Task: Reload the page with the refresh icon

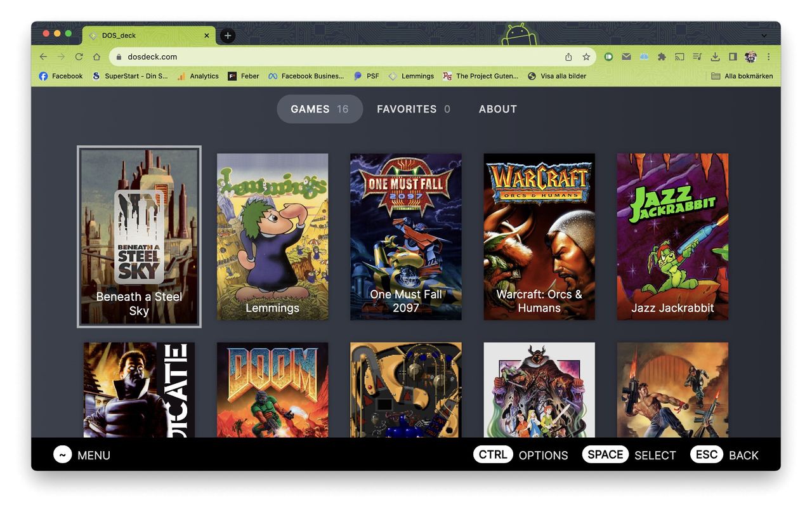Action: coord(79,56)
